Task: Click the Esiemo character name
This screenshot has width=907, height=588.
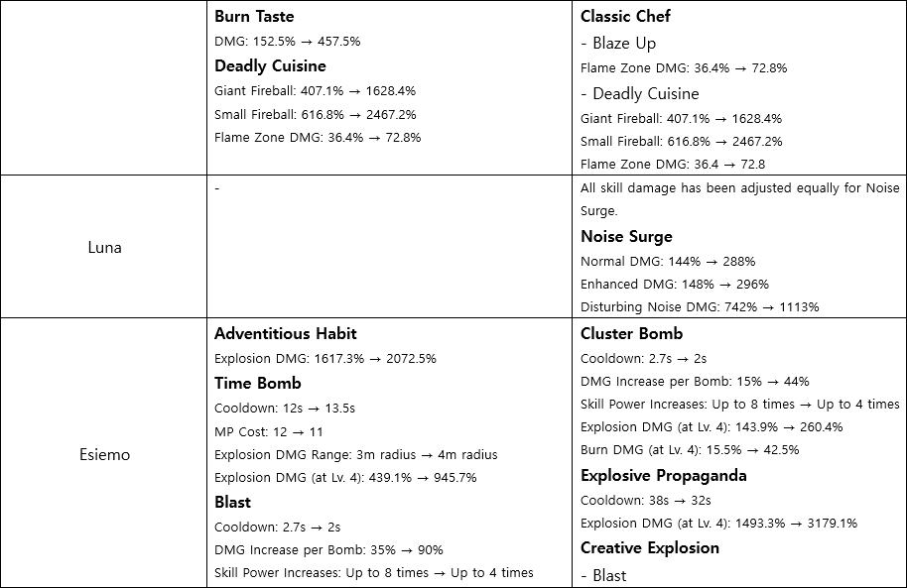Action: [x=104, y=455]
